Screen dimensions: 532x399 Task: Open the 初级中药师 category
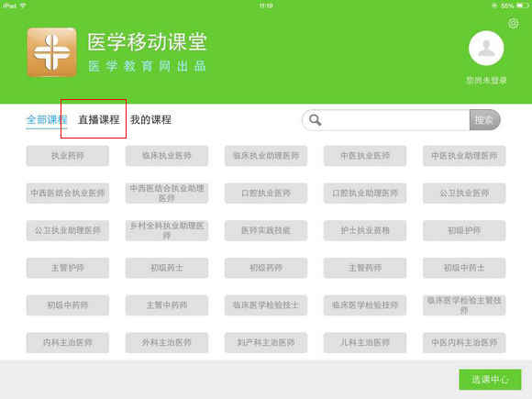(x=68, y=305)
